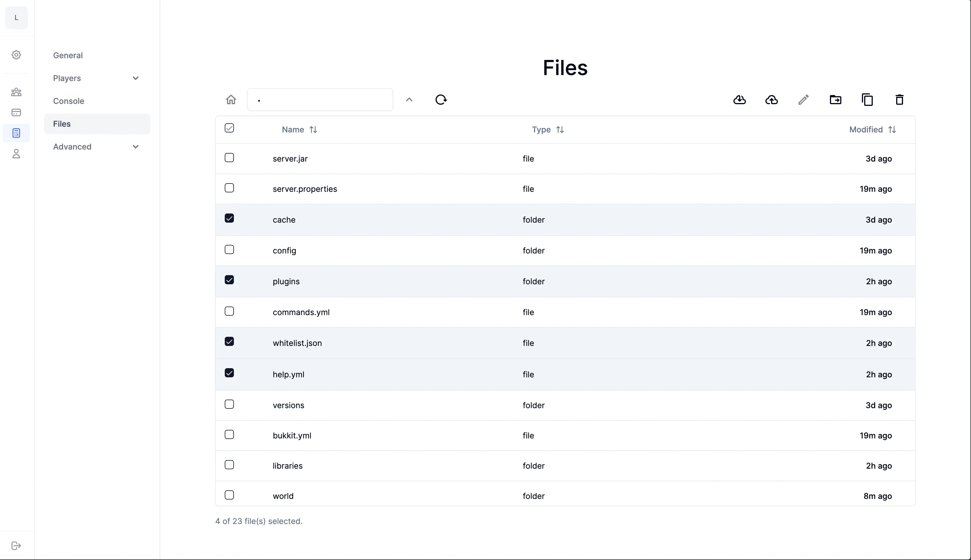The width and height of the screenshot is (971, 560).
Task: Click the current path input field
Action: (x=320, y=99)
